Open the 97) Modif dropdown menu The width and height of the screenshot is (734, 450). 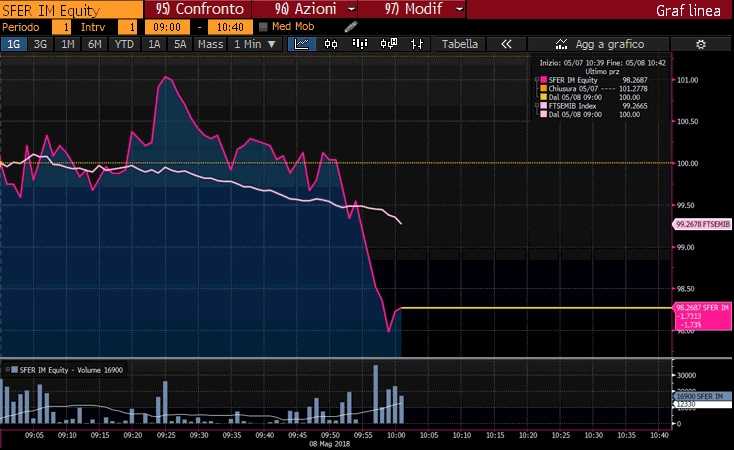412,9
